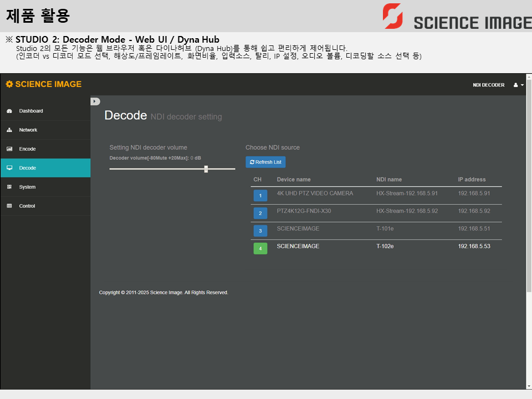
Task: Collapse the sidebar with the arrow toggle
Action: (x=95, y=101)
